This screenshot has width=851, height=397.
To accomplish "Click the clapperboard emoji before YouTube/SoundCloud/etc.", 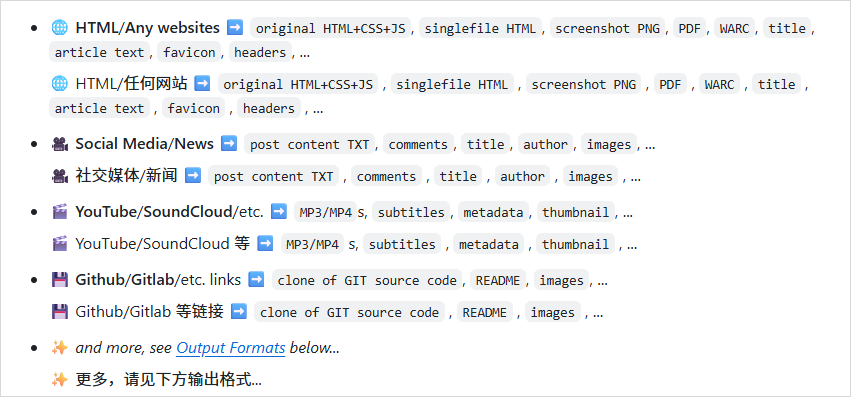I will point(59,212).
